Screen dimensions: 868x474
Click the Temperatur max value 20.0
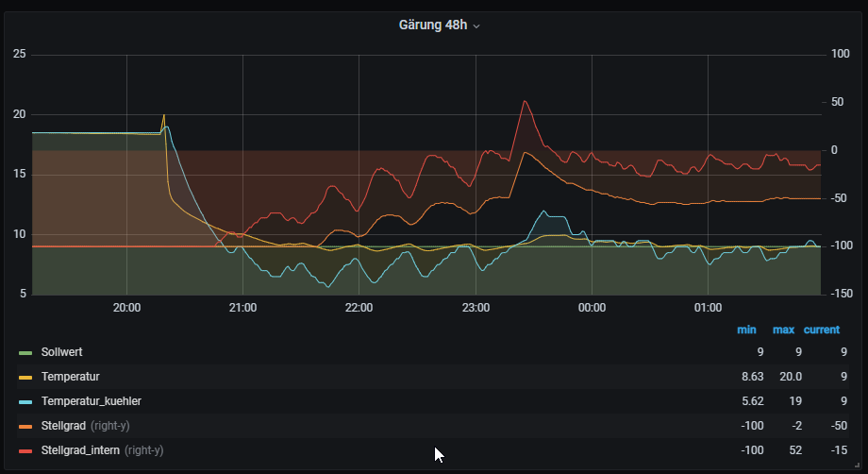(x=789, y=377)
